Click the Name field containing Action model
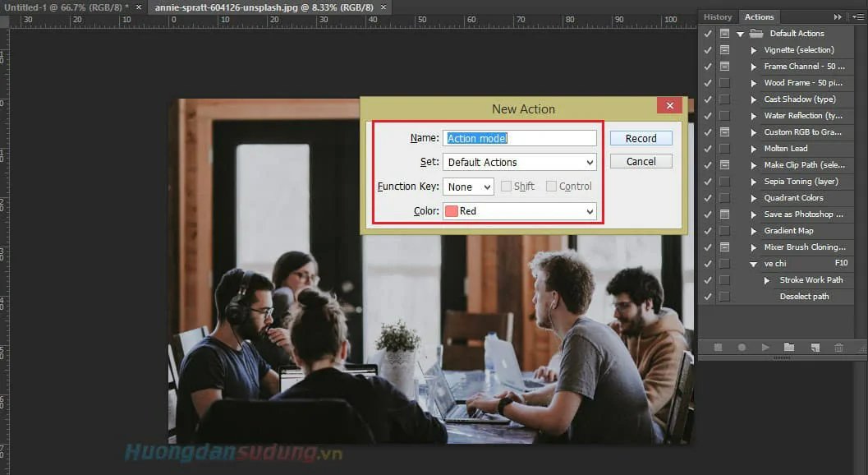Viewport: 868px width, 475px height. [x=520, y=137]
